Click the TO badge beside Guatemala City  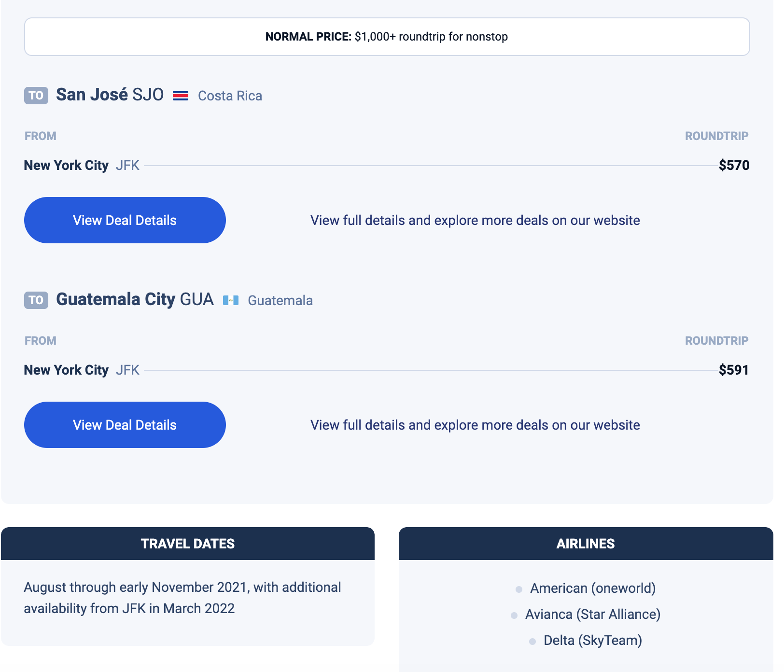[x=36, y=300]
